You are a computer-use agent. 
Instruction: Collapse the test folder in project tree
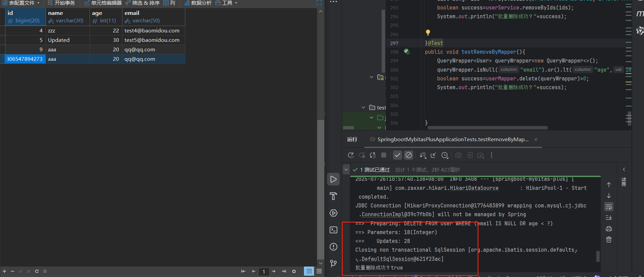click(x=363, y=107)
